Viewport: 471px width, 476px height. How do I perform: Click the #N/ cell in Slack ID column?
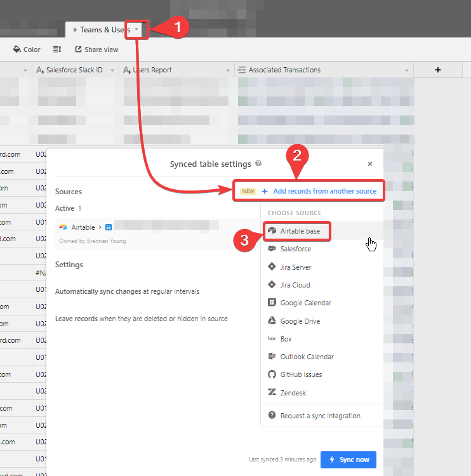(39, 273)
